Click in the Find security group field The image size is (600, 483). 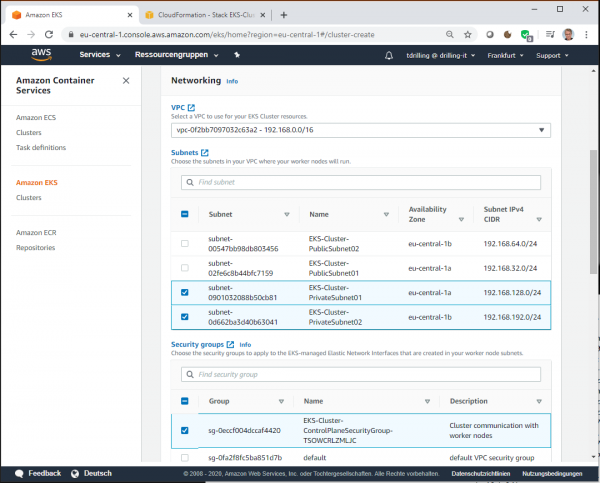click(x=361, y=374)
